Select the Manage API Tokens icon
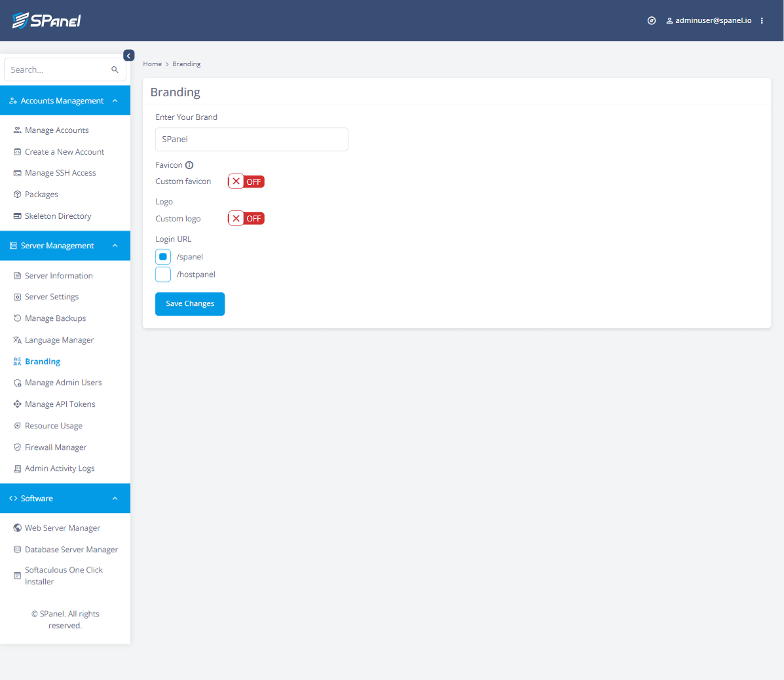 point(17,404)
